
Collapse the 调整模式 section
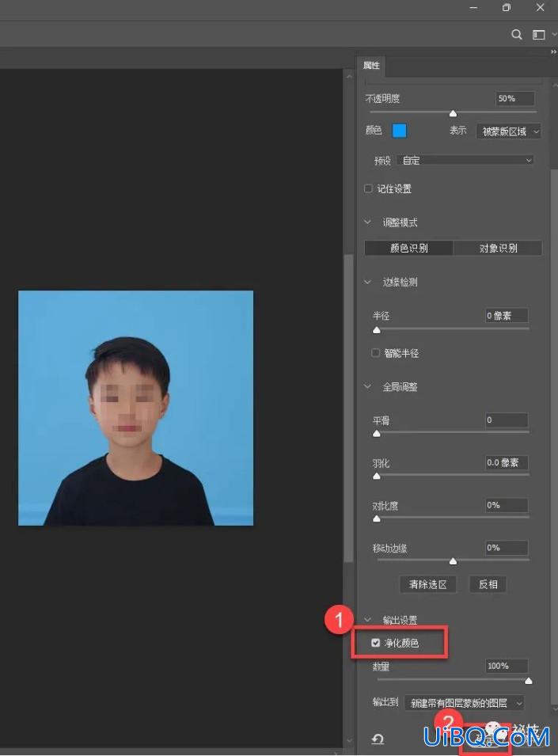click(x=368, y=222)
